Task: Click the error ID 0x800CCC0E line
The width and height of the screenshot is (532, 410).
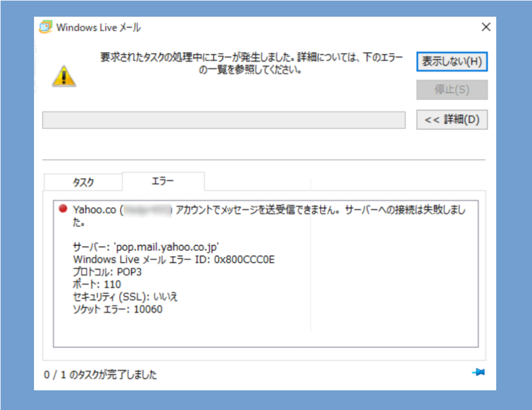Action: (x=174, y=259)
